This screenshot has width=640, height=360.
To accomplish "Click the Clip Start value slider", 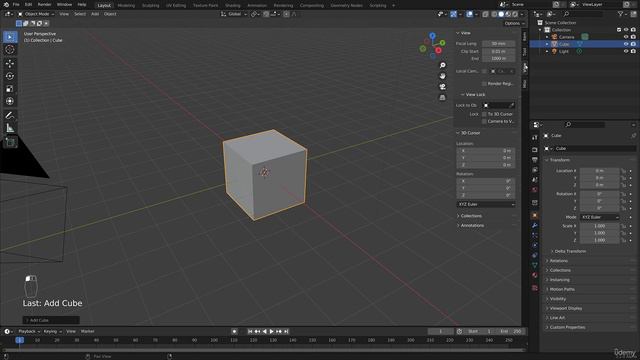I will coord(498,51).
